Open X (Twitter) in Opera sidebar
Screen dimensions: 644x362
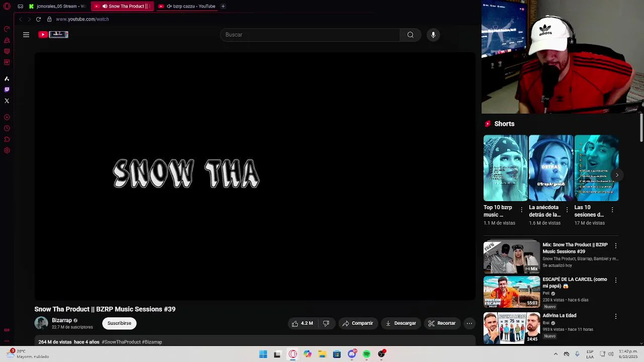(x=7, y=101)
